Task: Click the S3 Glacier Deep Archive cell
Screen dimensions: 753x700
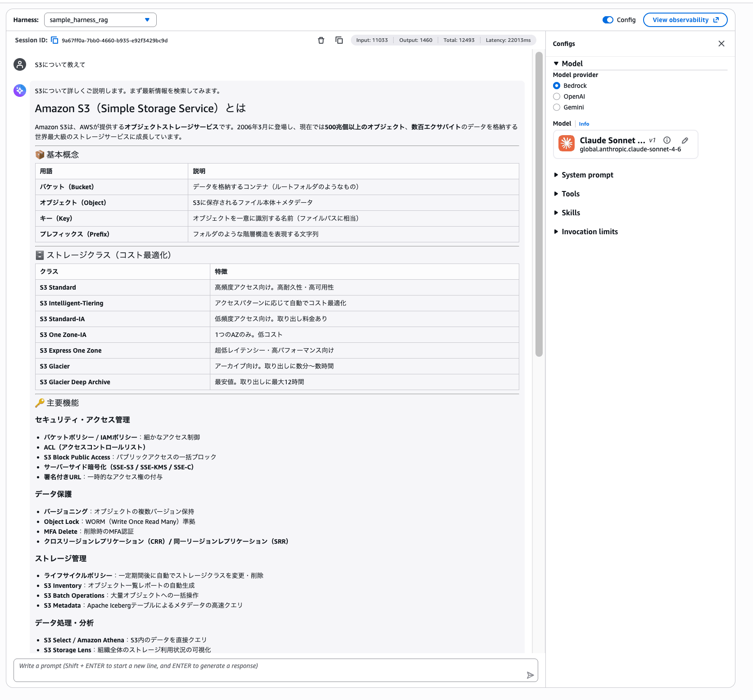Action: [x=122, y=382]
